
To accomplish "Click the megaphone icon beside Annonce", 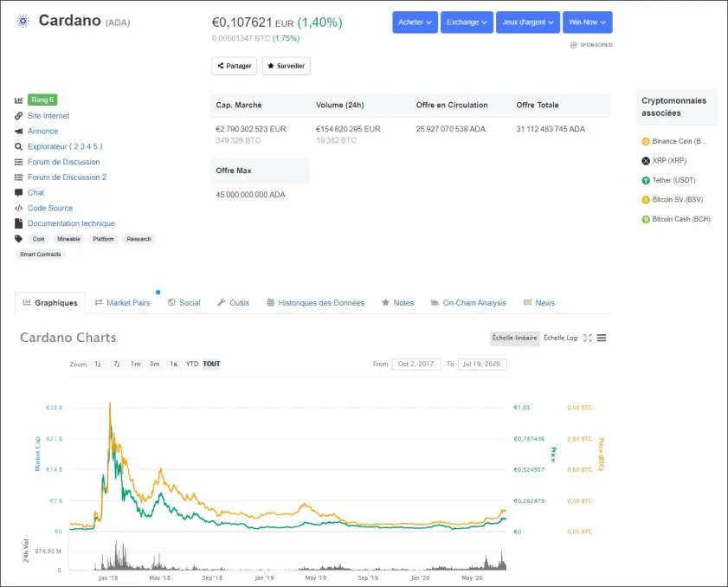I will pyautogui.click(x=18, y=131).
